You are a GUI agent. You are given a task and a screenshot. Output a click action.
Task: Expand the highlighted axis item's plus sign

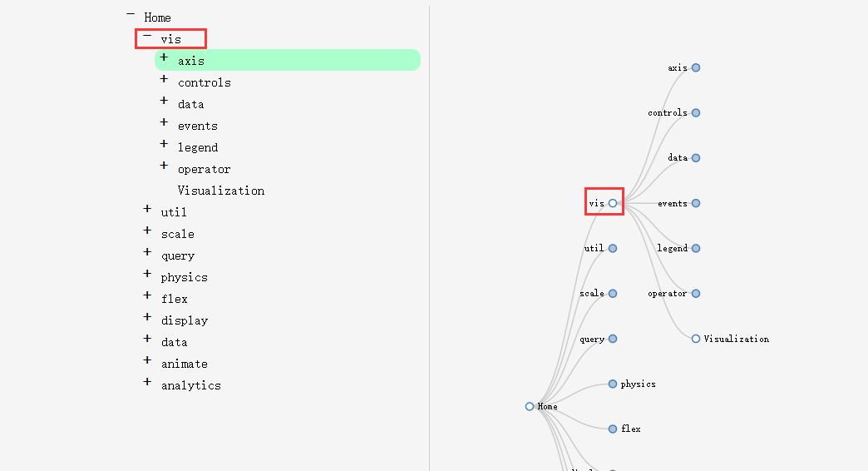(x=164, y=57)
